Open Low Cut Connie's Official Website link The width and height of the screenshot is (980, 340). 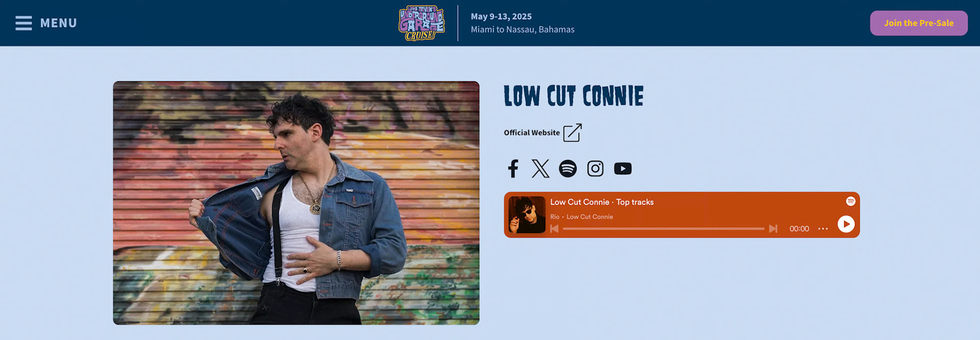point(532,133)
